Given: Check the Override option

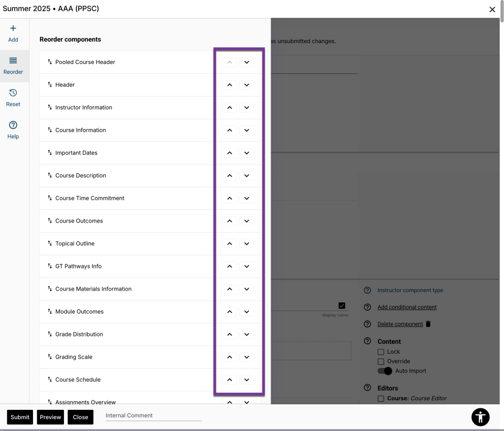Looking at the screenshot, I should click(381, 361).
